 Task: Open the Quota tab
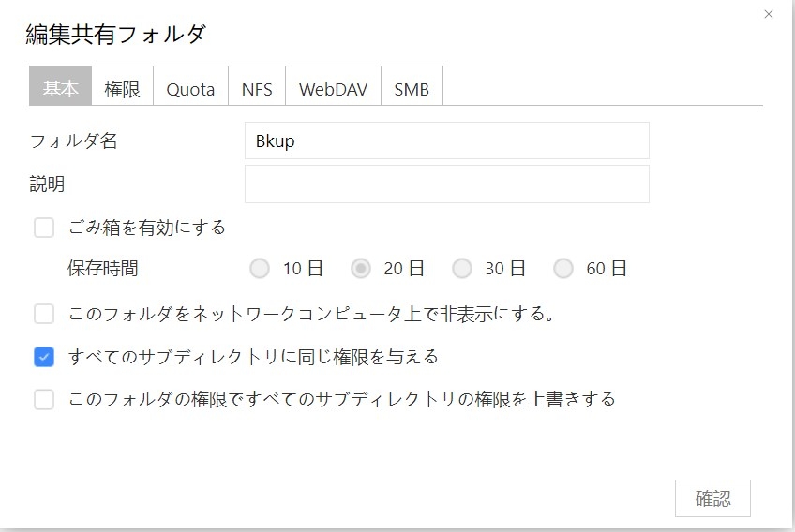[190, 89]
